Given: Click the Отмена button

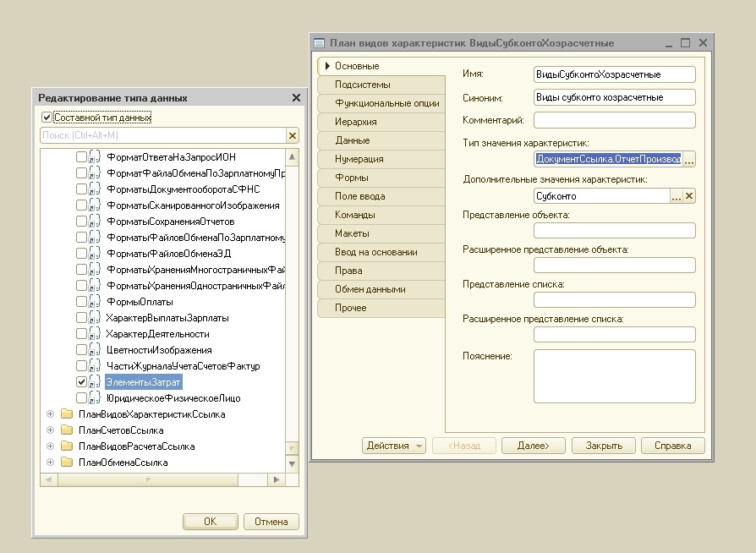Looking at the screenshot, I should pyautogui.click(x=271, y=522).
